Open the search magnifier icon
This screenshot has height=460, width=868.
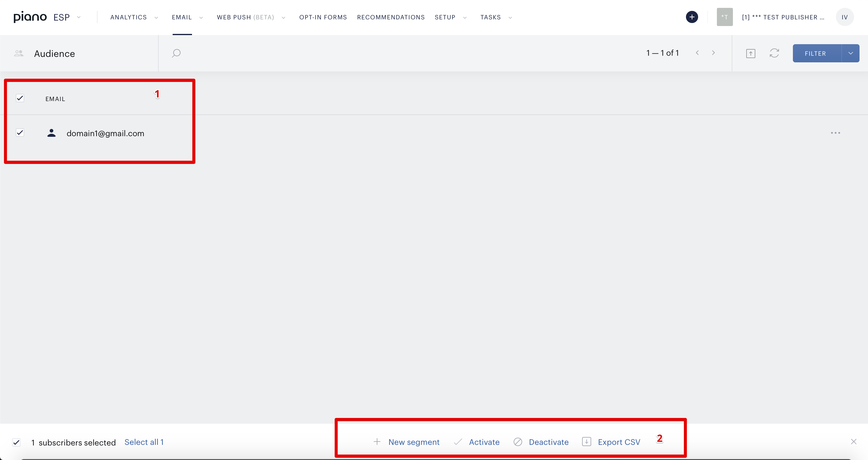(176, 53)
